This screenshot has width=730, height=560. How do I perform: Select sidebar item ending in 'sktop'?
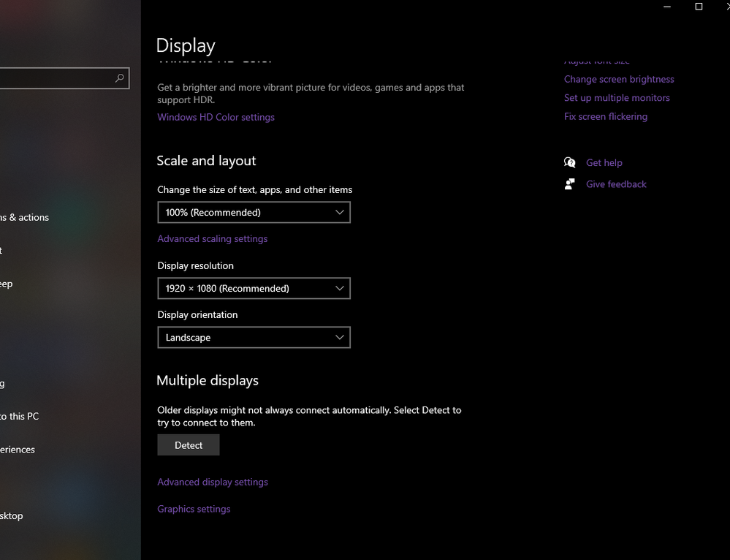tap(12, 515)
